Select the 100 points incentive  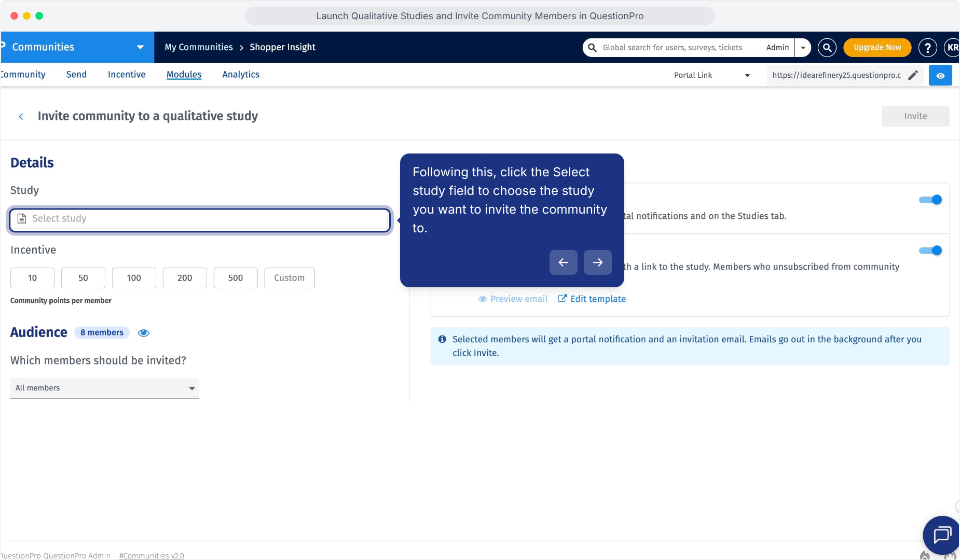coord(134,278)
